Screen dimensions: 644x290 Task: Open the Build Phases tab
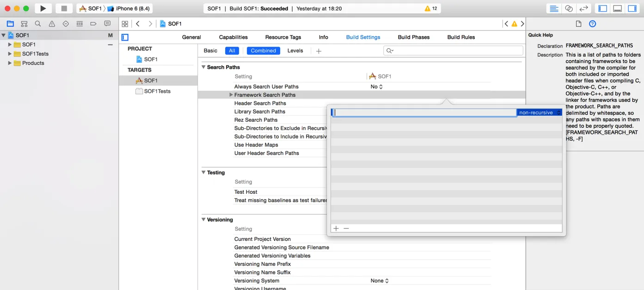pos(414,37)
